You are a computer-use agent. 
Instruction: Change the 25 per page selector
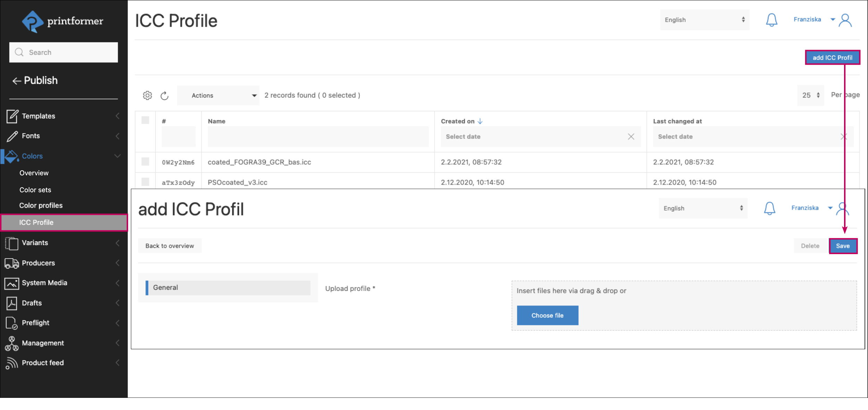810,95
